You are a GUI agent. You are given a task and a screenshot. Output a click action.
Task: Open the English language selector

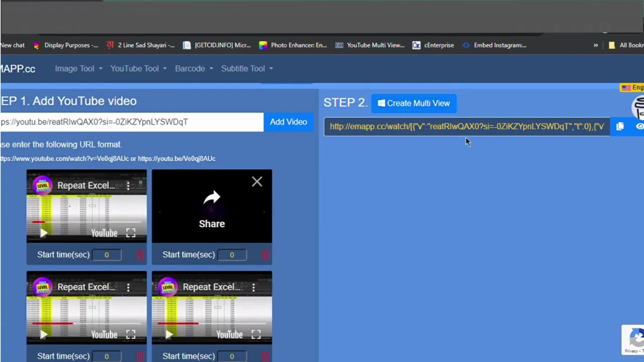point(632,87)
